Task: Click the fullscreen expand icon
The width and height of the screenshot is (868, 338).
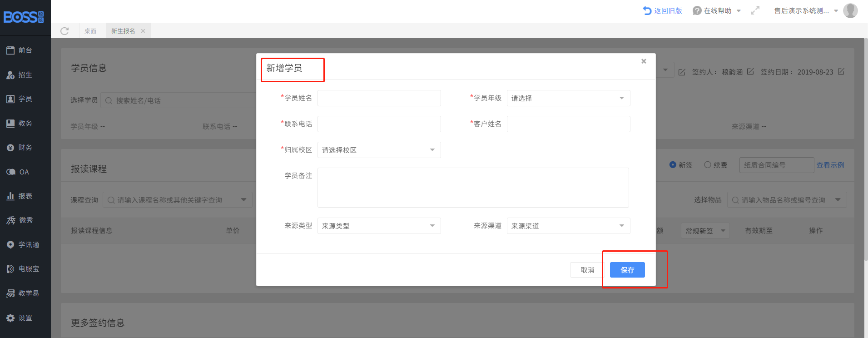Action: [755, 10]
